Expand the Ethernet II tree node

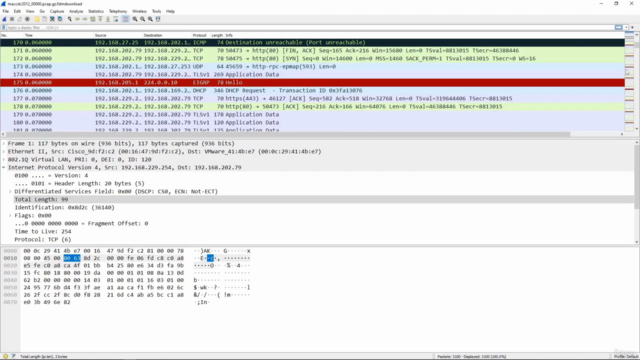point(4,151)
